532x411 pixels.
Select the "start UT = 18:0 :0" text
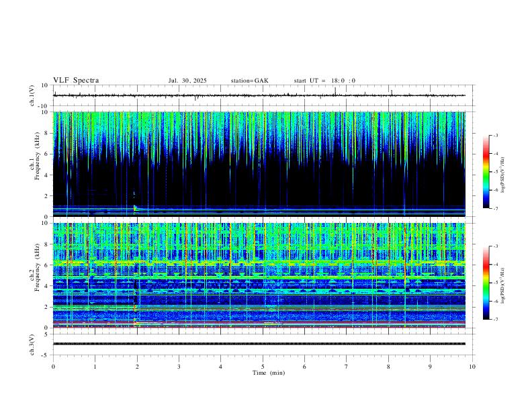point(324,81)
